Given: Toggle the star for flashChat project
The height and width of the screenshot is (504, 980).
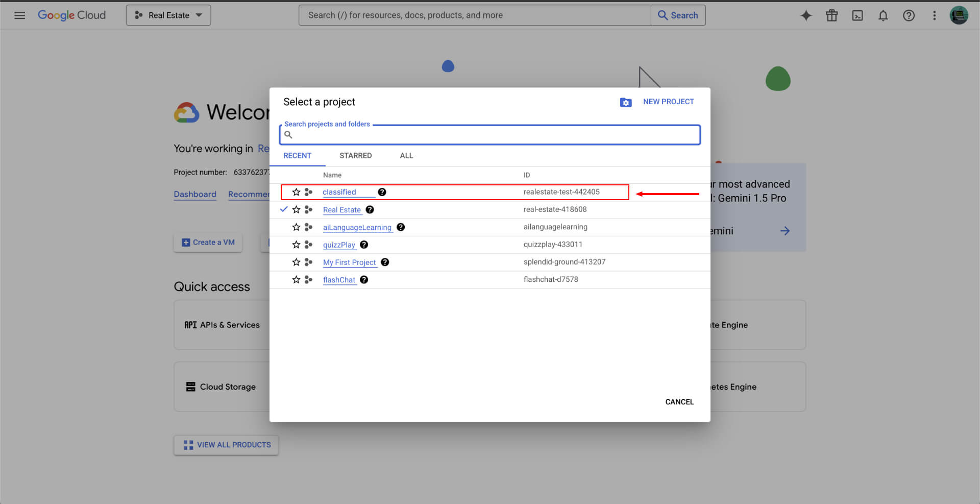Looking at the screenshot, I should coord(296,280).
